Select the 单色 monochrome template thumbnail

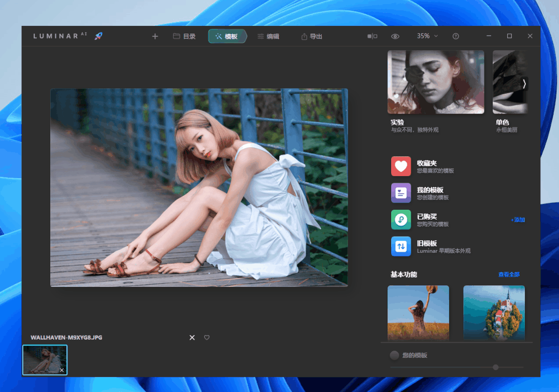tap(510, 82)
